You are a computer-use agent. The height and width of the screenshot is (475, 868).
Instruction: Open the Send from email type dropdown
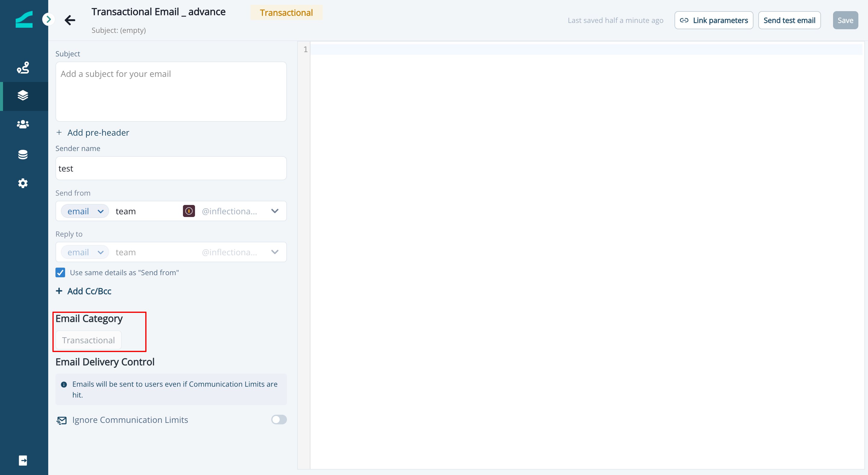coord(85,211)
